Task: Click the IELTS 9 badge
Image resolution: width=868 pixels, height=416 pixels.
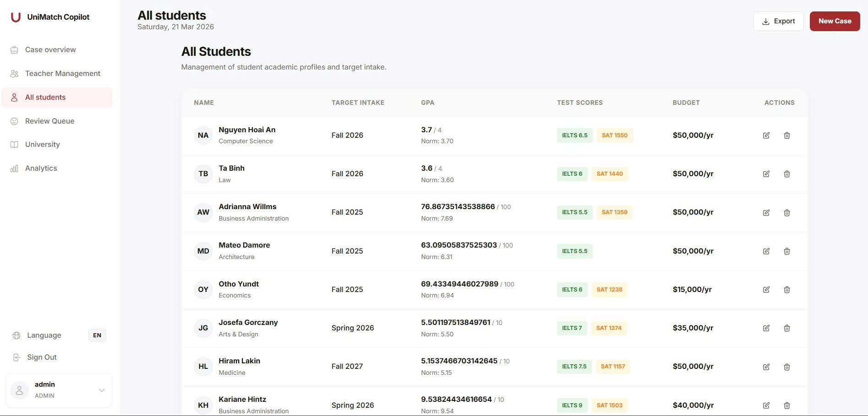Action: tap(572, 405)
